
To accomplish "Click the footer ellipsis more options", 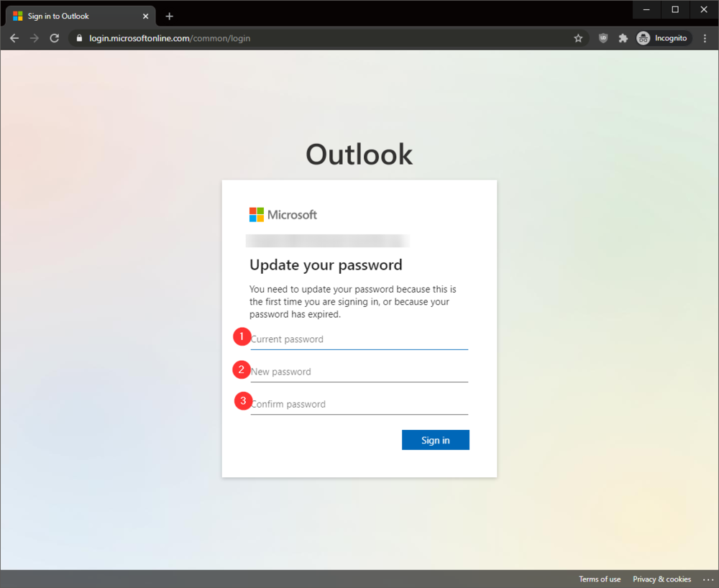I will (708, 579).
